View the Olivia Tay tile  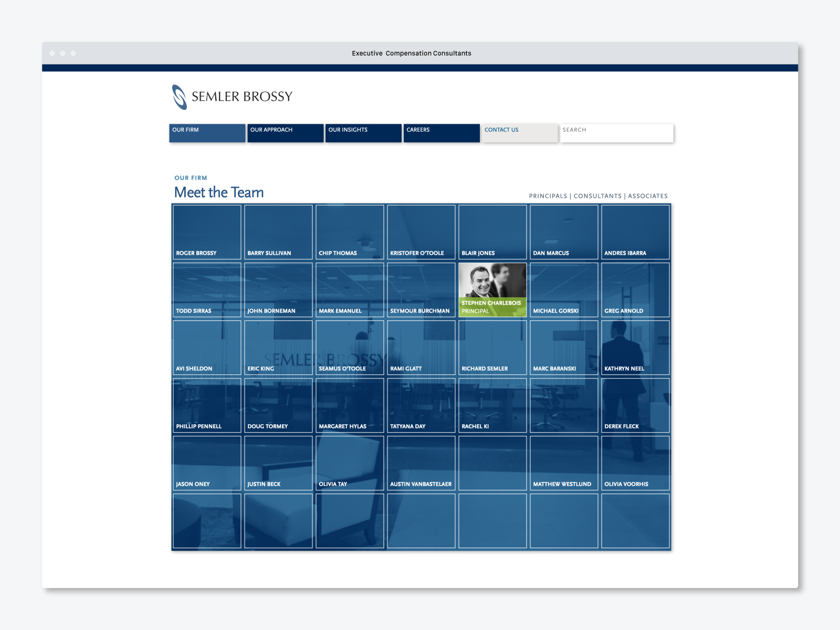pyautogui.click(x=350, y=463)
